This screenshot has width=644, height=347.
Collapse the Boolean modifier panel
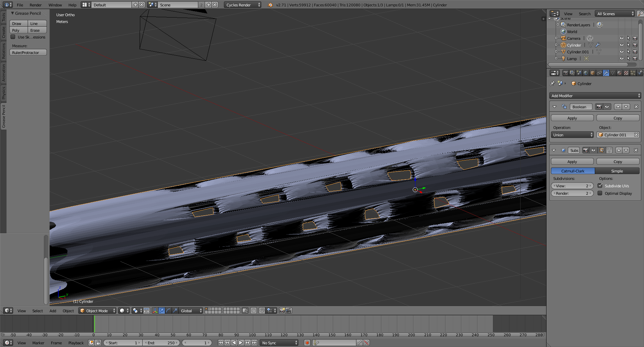[x=554, y=107]
